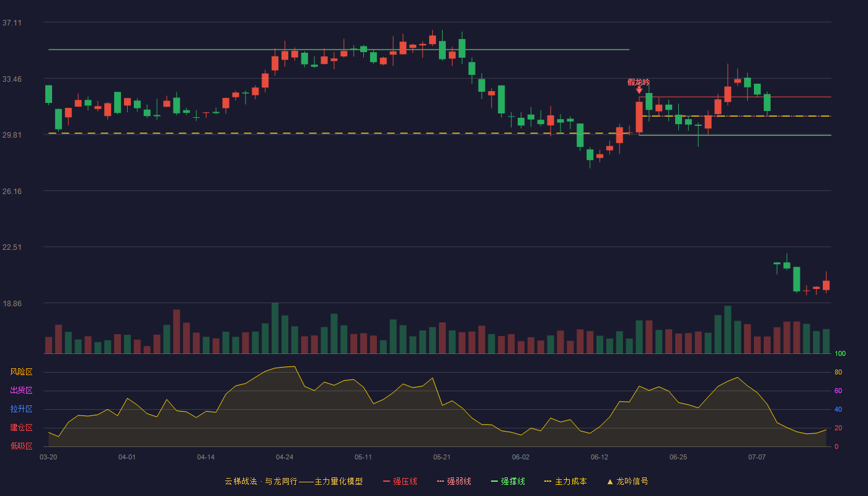Click the 37.11 price axis label

click(12, 23)
